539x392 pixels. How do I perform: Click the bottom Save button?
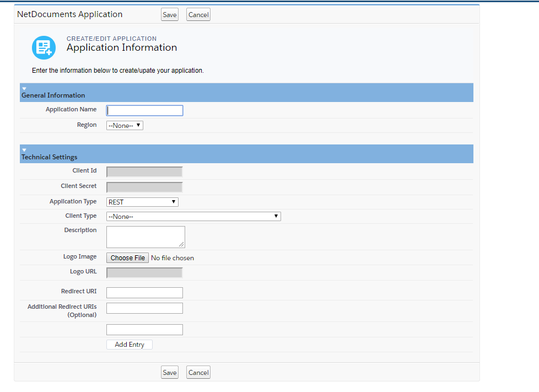169,372
